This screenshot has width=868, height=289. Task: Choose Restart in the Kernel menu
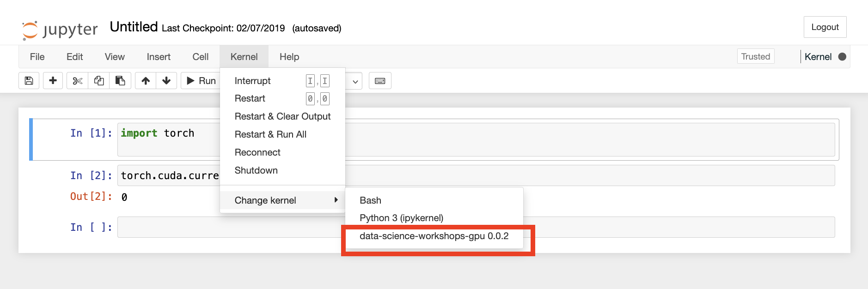point(282,98)
